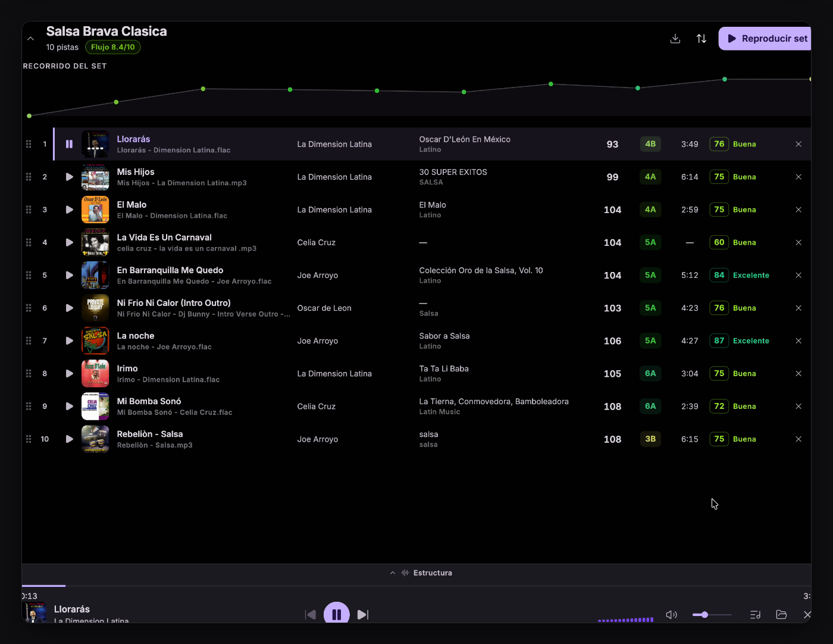Click artist Oscar de Leon
This screenshot has width=833, height=644.
tap(324, 308)
